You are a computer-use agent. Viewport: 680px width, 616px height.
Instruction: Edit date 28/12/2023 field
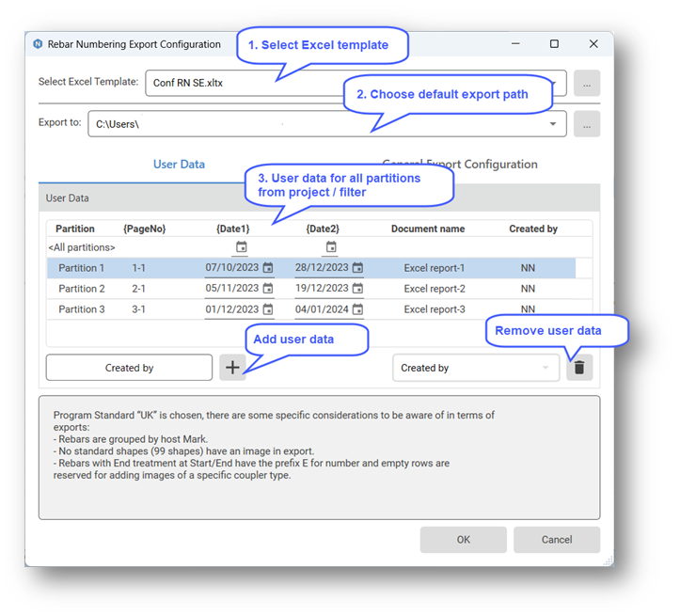(x=322, y=267)
